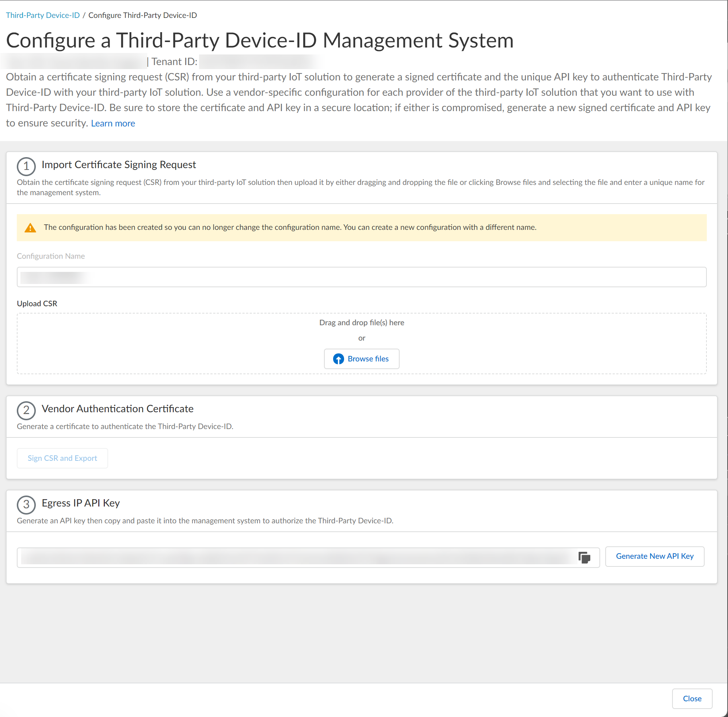Click the step 3 circle number

[26, 504]
